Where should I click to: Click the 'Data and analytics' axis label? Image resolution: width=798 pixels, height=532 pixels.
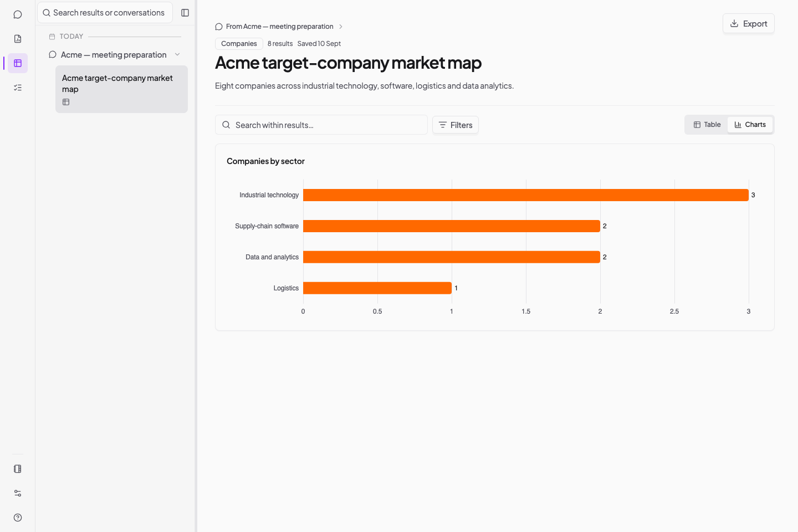[x=272, y=257]
